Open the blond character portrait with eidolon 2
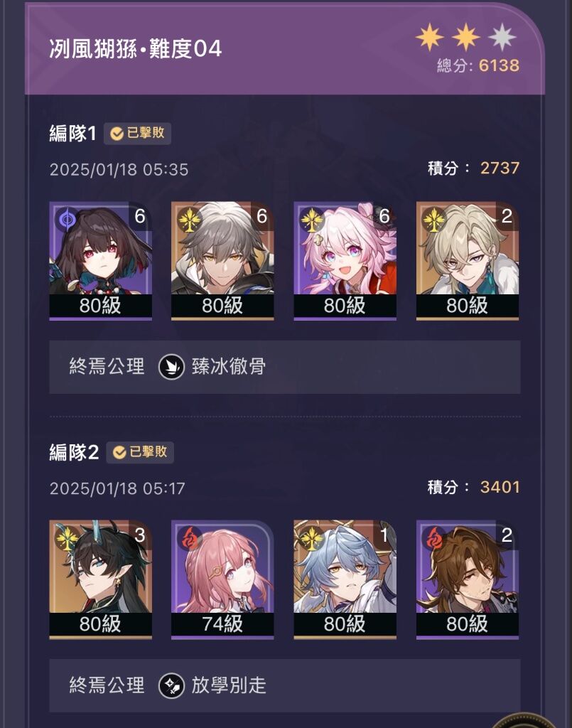572x728 pixels. click(x=468, y=261)
